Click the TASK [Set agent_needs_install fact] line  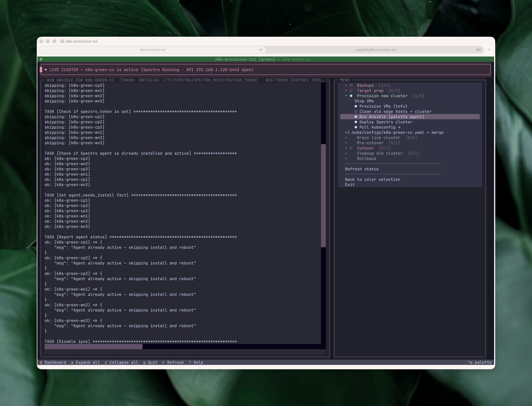(141, 195)
